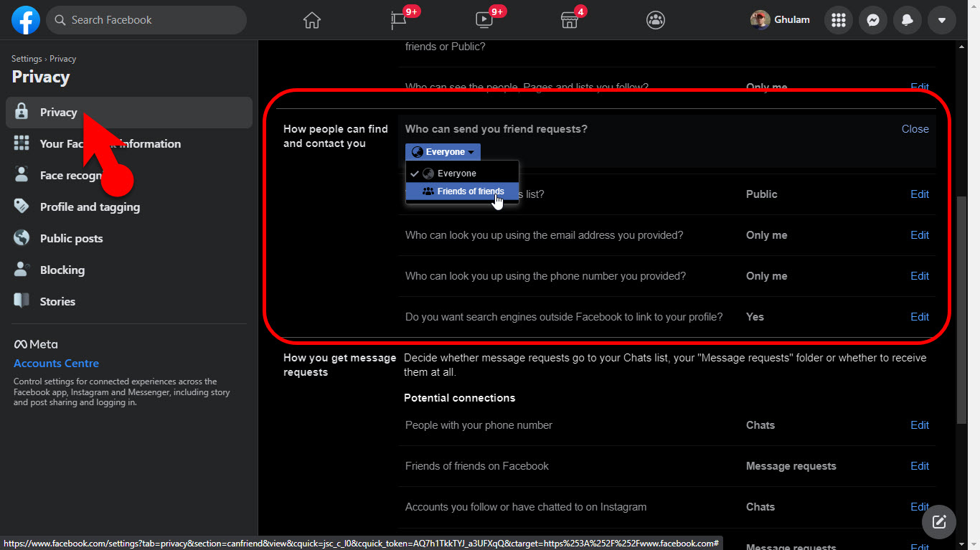Close the friend requests editor
The width and height of the screenshot is (980, 550).
click(x=915, y=129)
